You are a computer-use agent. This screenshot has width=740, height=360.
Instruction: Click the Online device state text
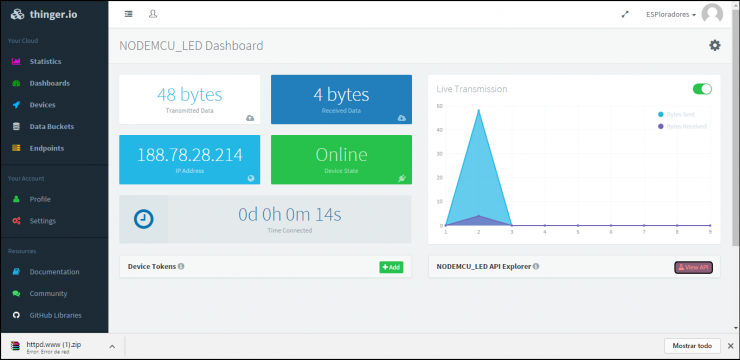[341, 155]
